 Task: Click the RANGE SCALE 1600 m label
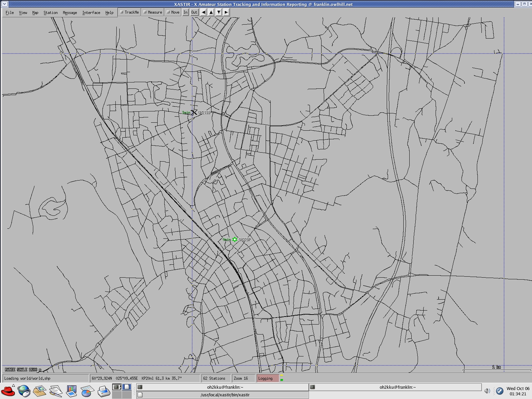tap(23, 370)
